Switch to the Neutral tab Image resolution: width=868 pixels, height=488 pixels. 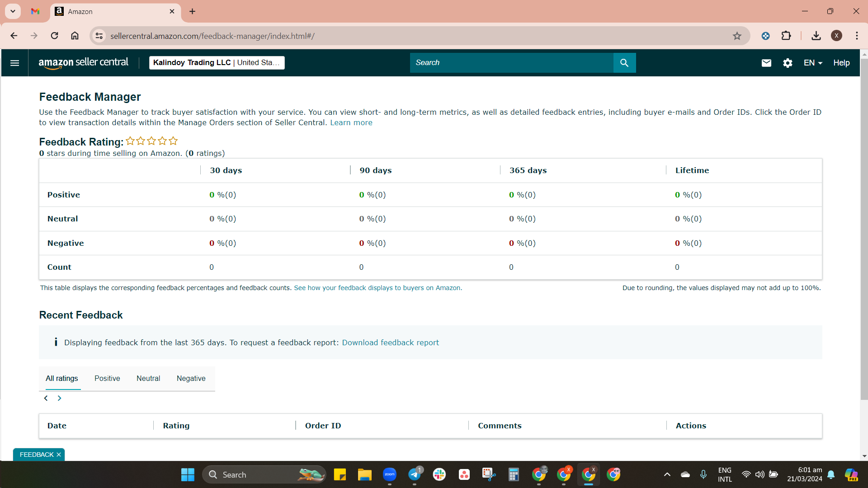point(148,379)
